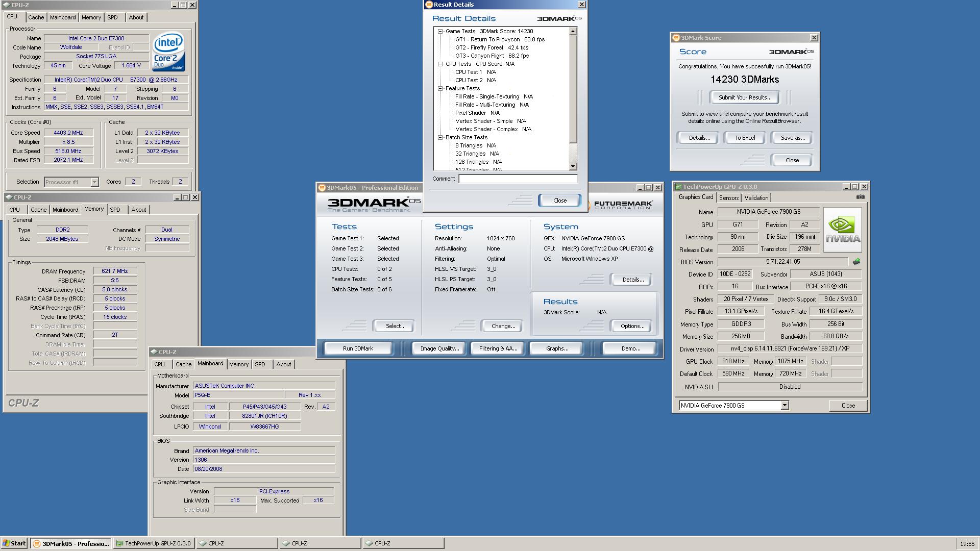The height and width of the screenshot is (551, 980).
Task: Click the Result Details window title icon
Action: pyautogui.click(x=429, y=5)
